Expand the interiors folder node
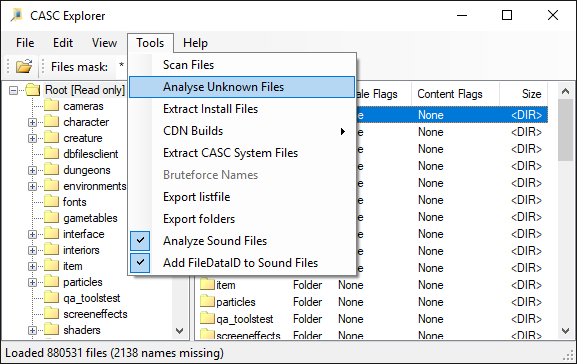577x364 pixels. click(32, 250)
